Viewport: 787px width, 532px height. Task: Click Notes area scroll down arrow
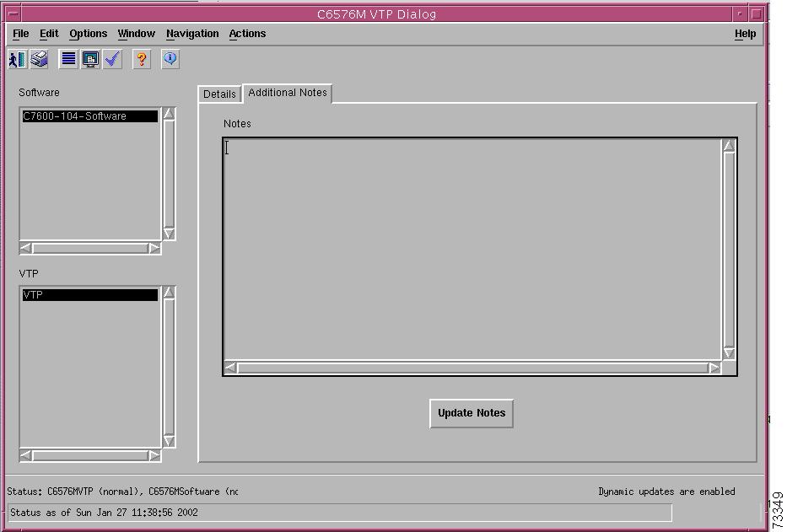pos(729,352)
